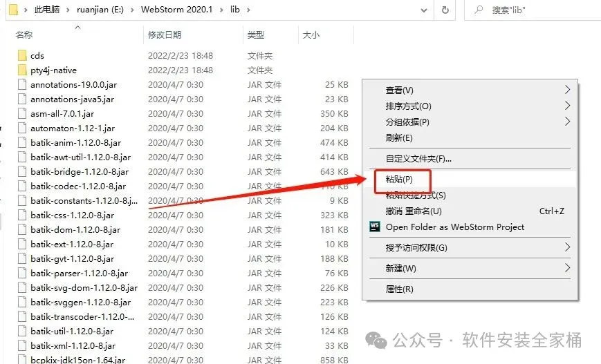Click the search magnifier icon

coord(479,10)
